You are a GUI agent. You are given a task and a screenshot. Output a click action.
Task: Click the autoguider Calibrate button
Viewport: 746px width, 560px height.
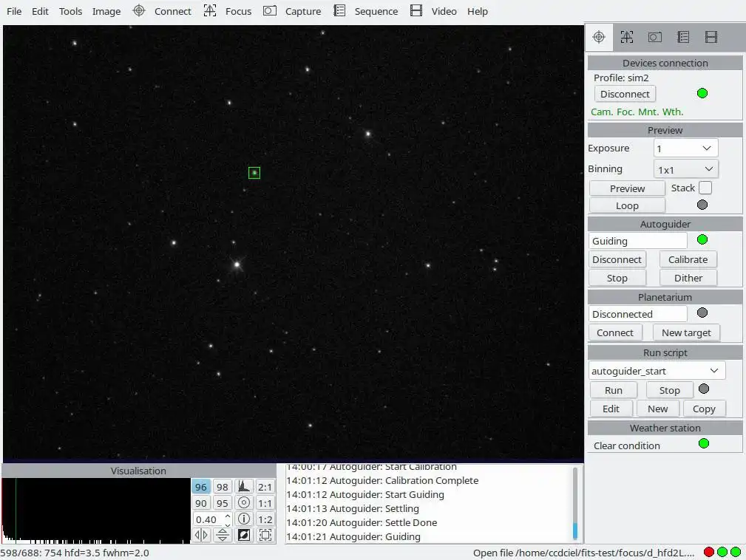688,259
